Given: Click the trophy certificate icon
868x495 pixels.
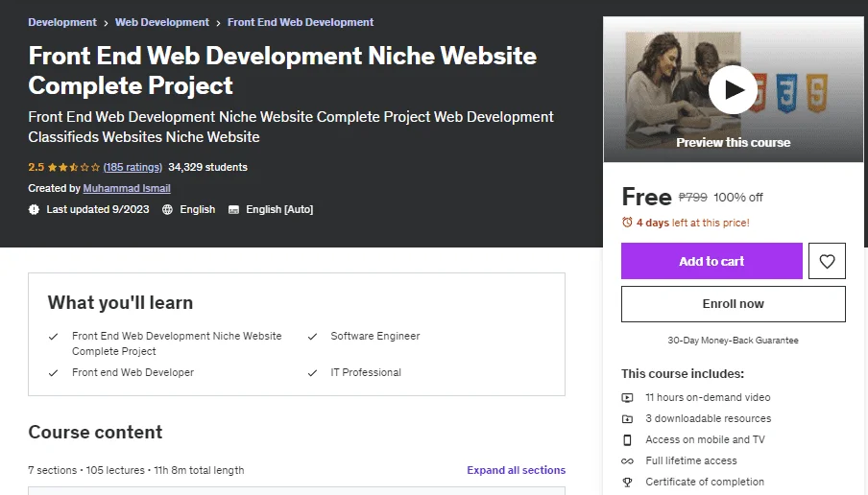Looking at the screenshot, I should click(x=627, y=483).
